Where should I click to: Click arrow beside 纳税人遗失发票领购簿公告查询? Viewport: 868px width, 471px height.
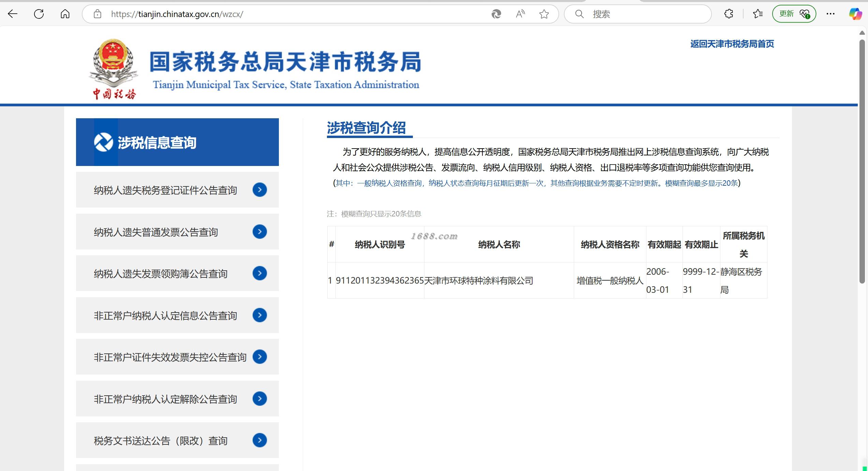click(x=259, y=273)
